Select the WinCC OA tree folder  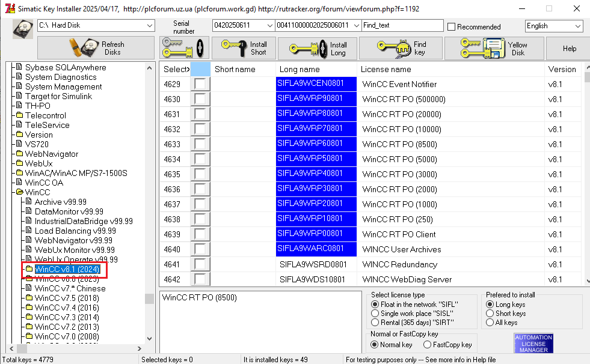click(x=43, y=183)
